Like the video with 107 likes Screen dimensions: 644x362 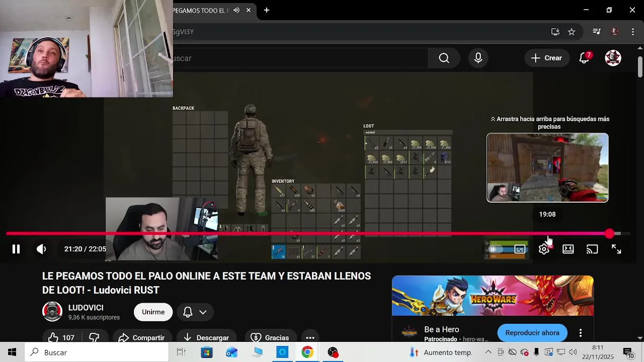pyautogui.click(x=61, y=337)
